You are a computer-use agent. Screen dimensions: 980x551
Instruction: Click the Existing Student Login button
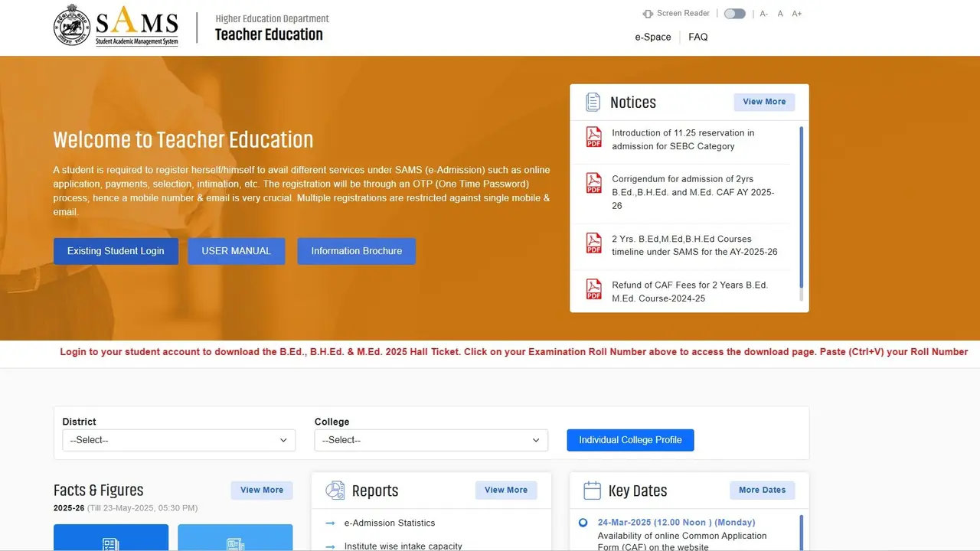(x=116, y=251)
